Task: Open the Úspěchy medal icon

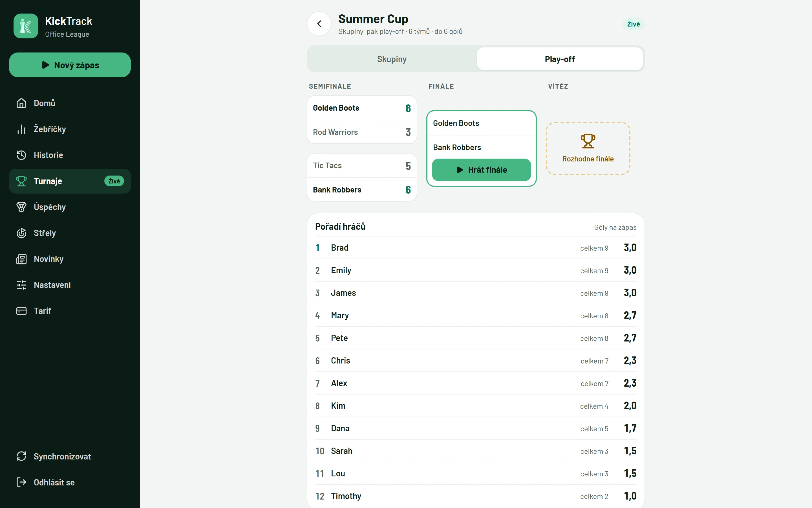Action: [21, 207]
